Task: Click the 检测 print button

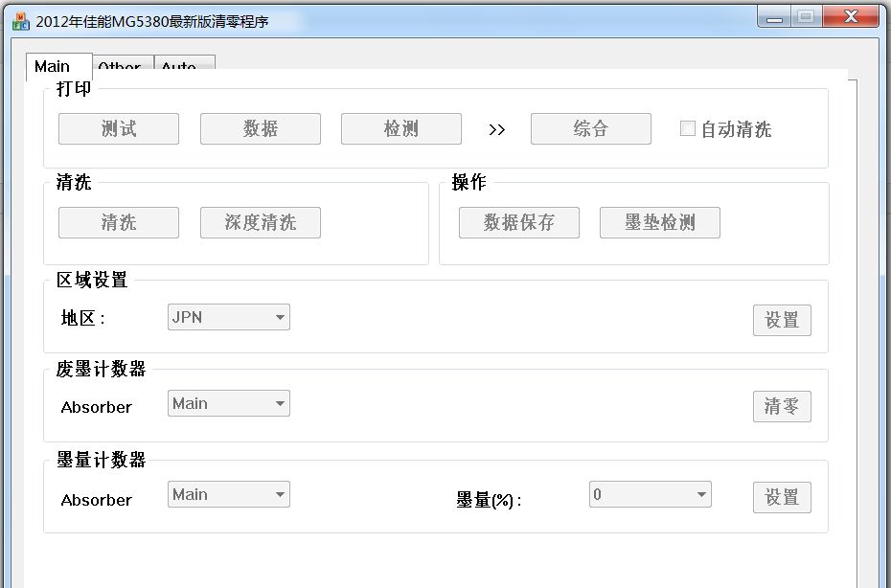Action: coord(401,129)
